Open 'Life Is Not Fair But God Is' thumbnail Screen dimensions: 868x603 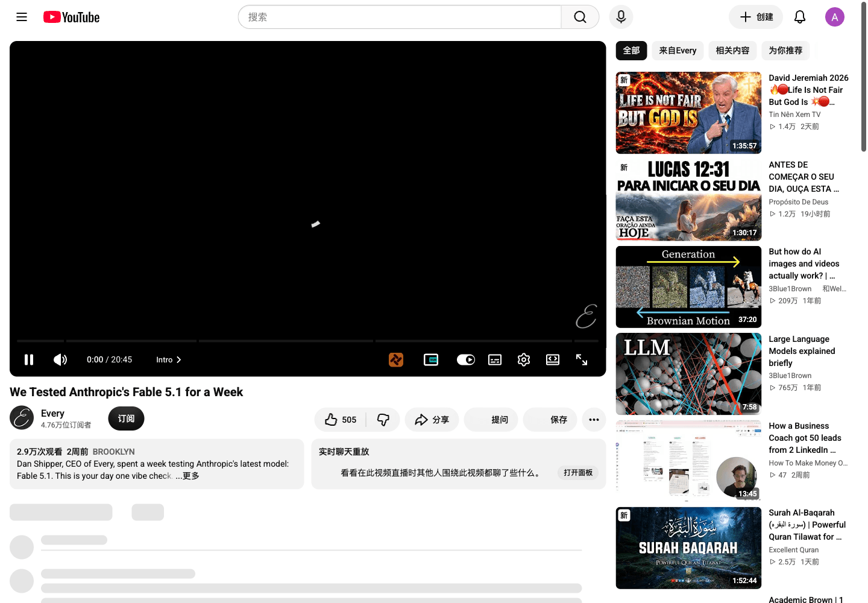(688, 113)
